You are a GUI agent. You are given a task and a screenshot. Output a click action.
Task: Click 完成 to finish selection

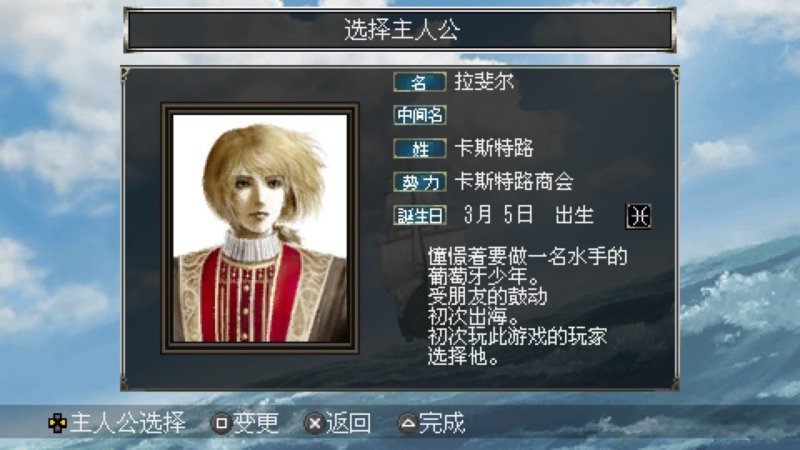(x=442, y=423)
